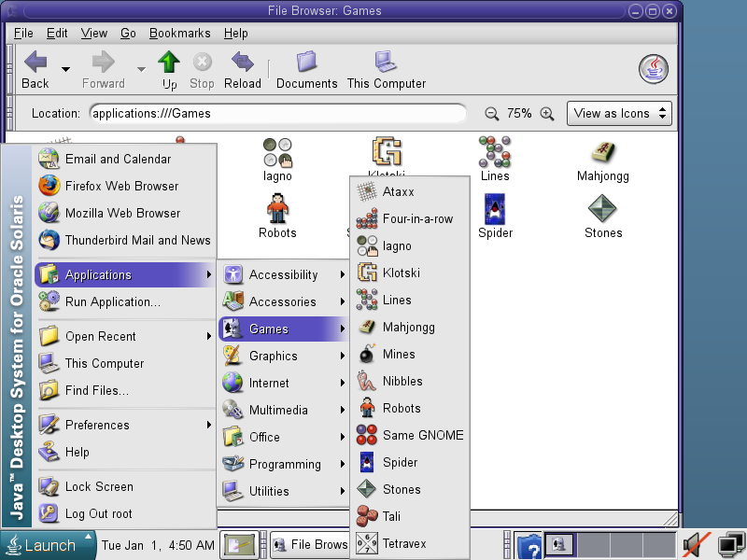747x560 pixels.
Task: Click the network monitor icon in the panel
Action: click(731, 546)
